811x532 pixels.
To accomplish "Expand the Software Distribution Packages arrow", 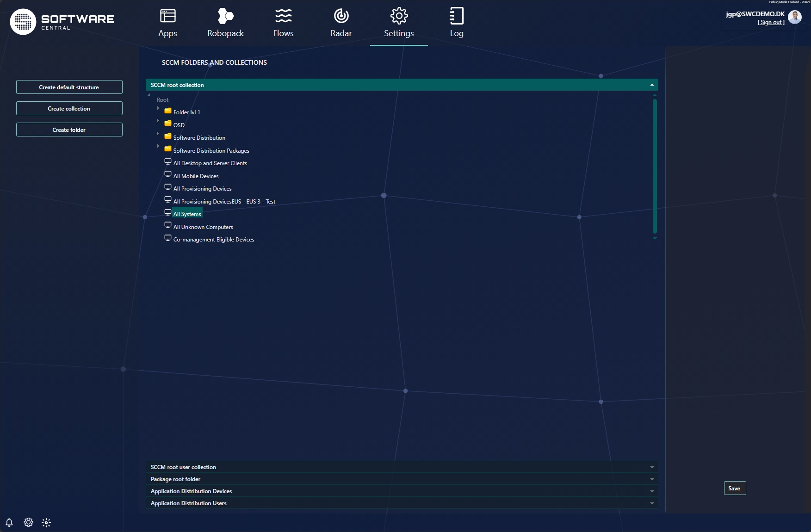I will click(x=158, y=146).
